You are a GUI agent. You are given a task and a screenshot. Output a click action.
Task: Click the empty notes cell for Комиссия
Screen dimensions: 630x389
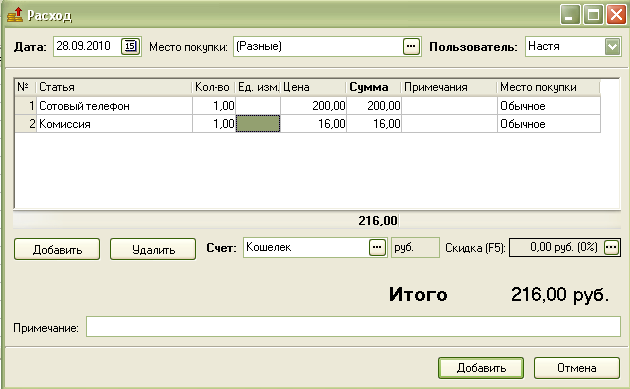pos(449,124)
